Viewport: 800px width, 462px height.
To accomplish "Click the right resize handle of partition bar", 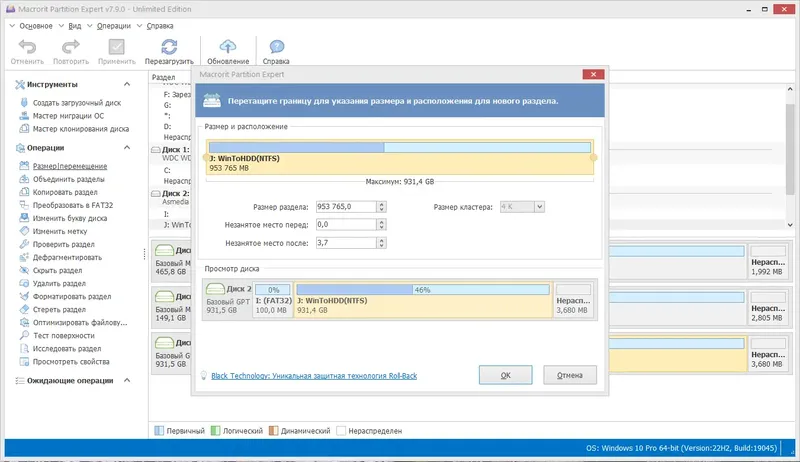I will tap(593, 158).
